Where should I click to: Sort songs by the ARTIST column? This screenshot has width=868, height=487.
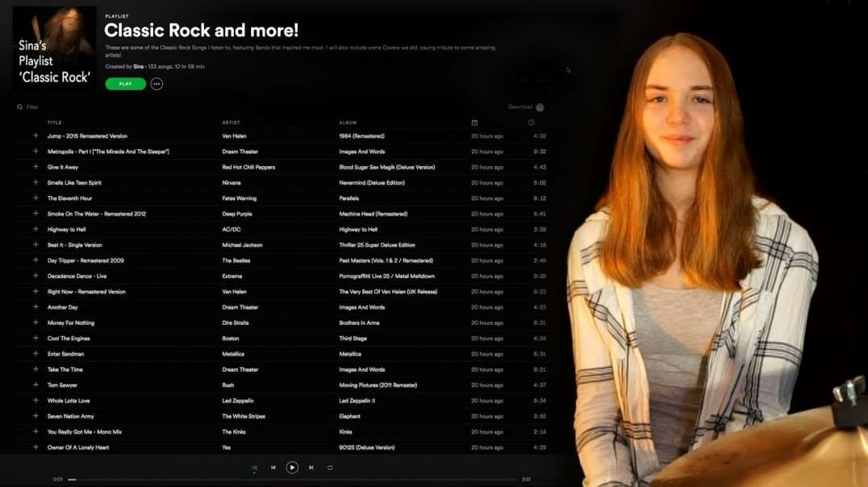point(230,121)
